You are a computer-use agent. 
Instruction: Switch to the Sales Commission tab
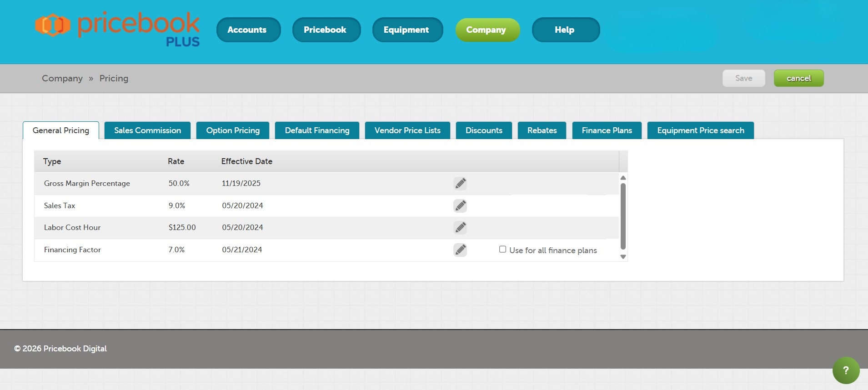(x=147, y=130)
